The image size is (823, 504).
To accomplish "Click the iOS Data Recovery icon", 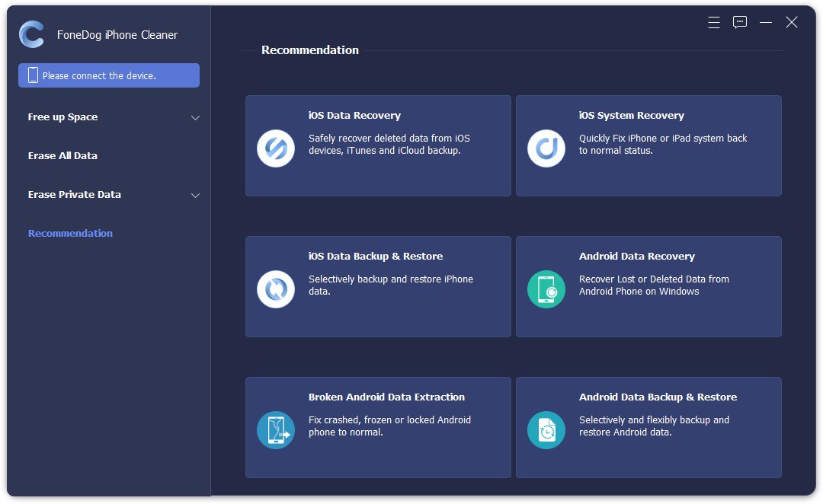I will click(276, 148).
